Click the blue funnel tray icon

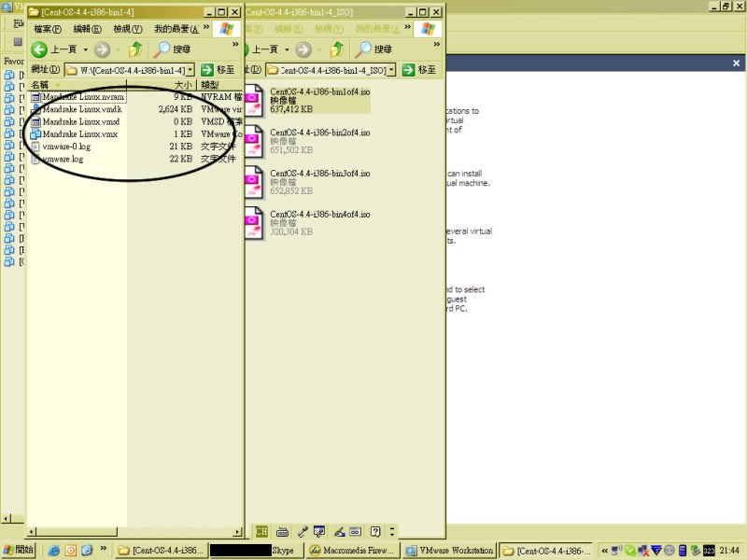656,551
